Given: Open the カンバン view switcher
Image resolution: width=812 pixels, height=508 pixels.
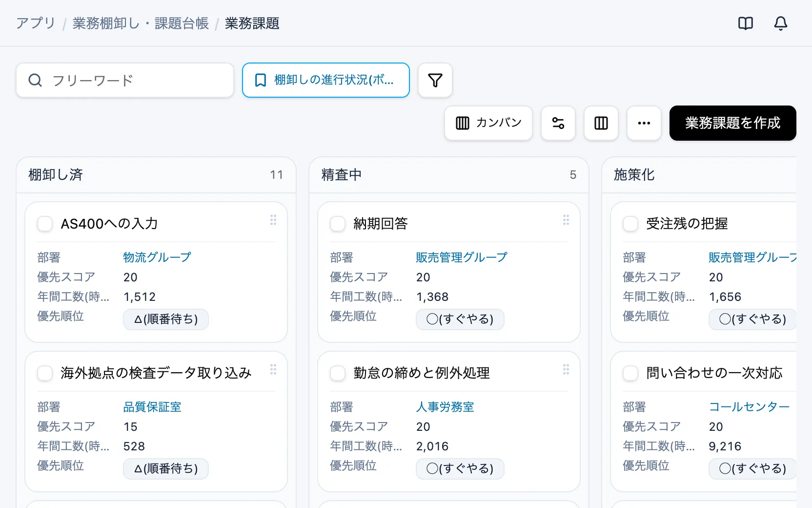Looking at the screenshot, I should [x=488, y=123].
